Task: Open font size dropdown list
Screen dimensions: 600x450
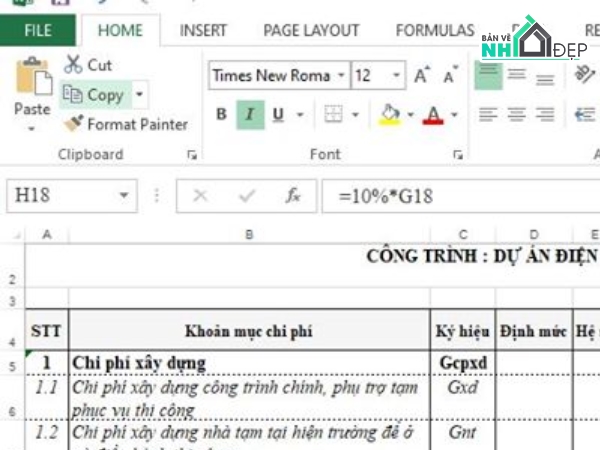Action: (396, 75)
